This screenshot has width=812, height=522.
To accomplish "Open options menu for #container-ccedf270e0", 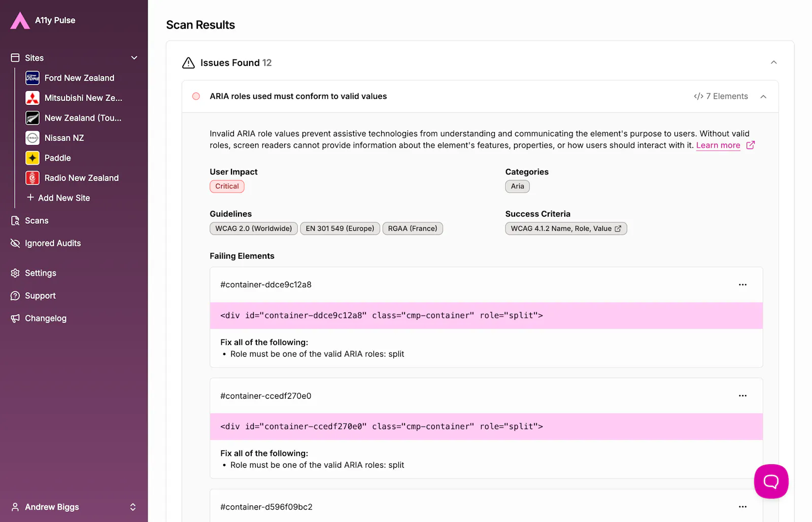I will [742, 396].
